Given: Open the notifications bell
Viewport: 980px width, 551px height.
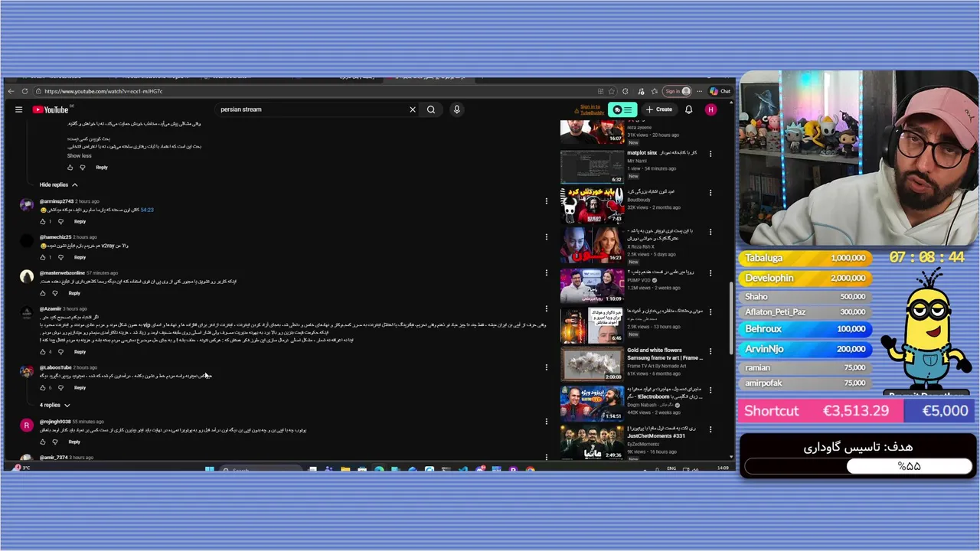Looking at the screenshot, I should (x=688, y=109).
